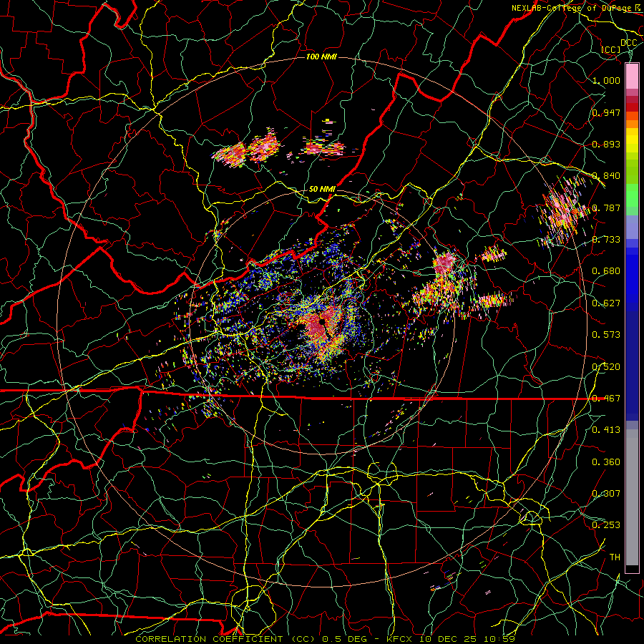Click the Correlation Coefficient caption at the bottom
644x644 pixels.
point(326,639)
